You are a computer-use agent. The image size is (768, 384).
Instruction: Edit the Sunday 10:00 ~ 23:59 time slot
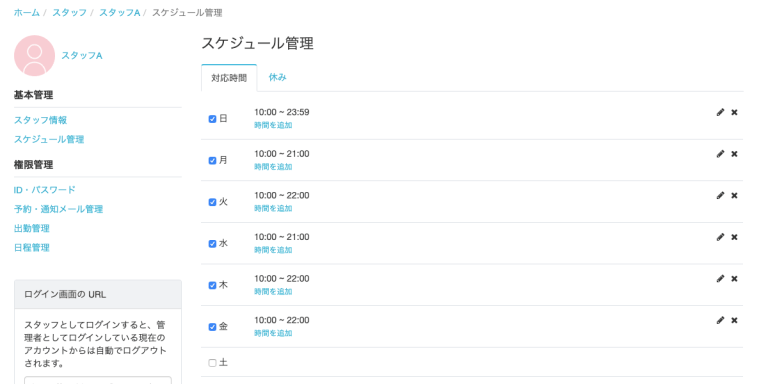click(x=720, y=112)
